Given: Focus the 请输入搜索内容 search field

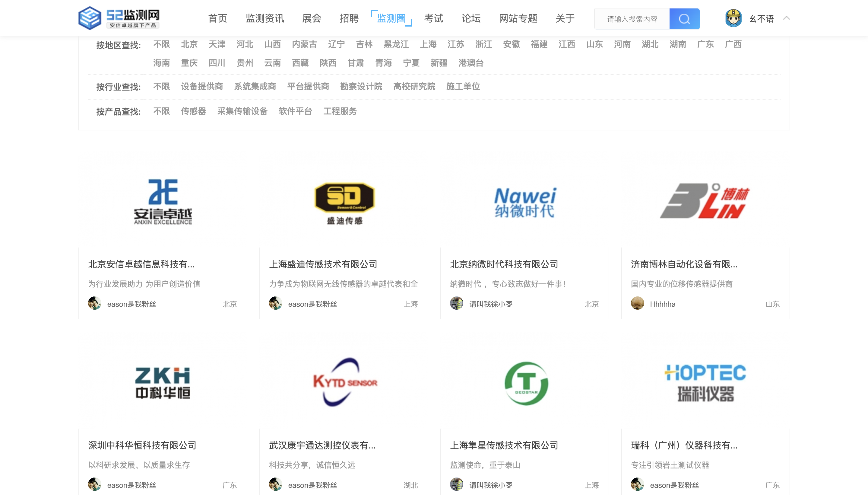Looking at the screenshot, I should pos(632,19).
